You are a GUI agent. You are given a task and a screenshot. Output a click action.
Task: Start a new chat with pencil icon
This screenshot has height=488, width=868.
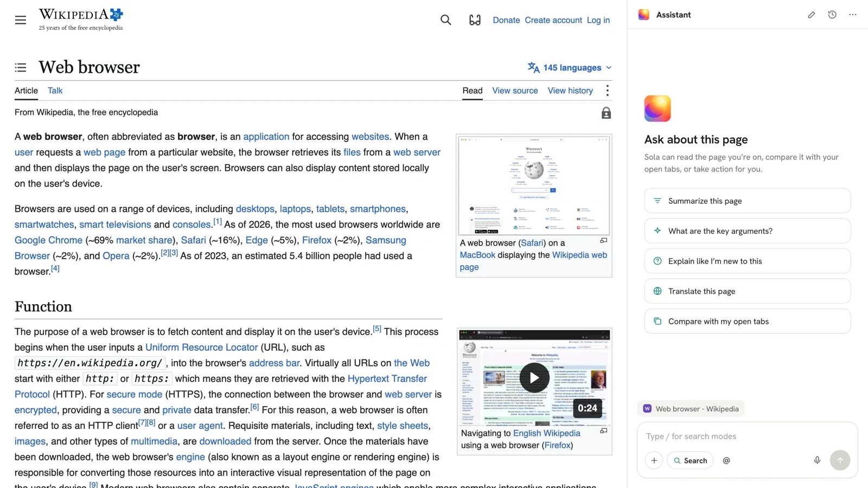coord(811,15)
